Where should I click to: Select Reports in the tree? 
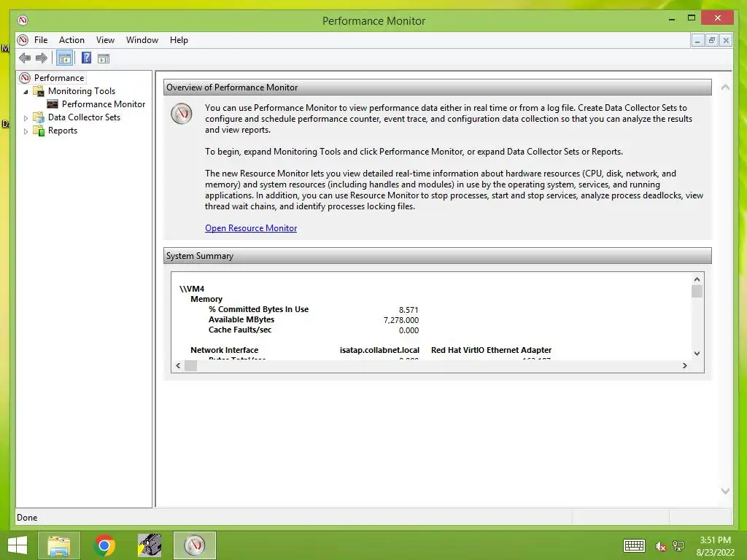[63, 131]
